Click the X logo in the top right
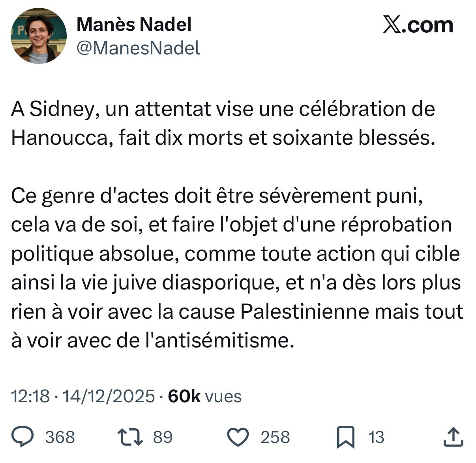The width and height of the screenshot is (476, 463). (392, 26)
